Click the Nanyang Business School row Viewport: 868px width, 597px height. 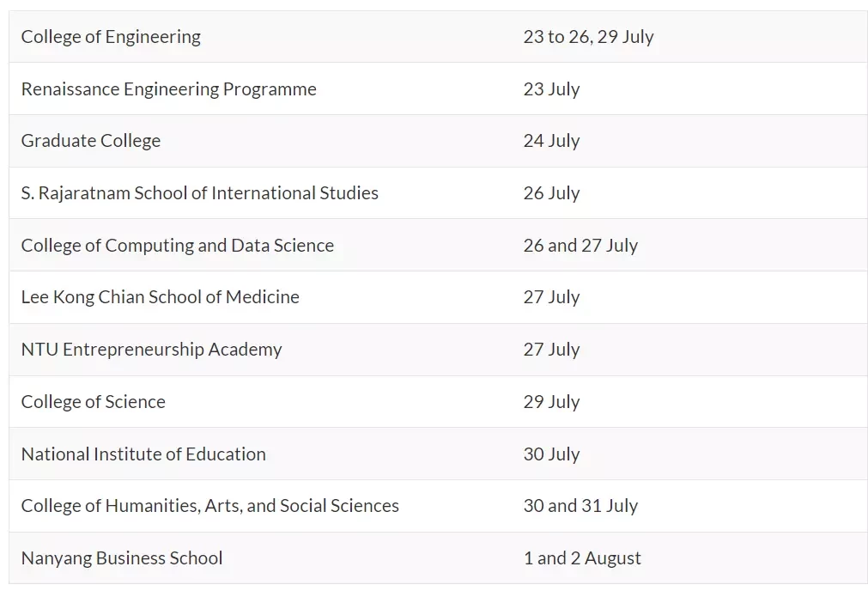point(439,558)
